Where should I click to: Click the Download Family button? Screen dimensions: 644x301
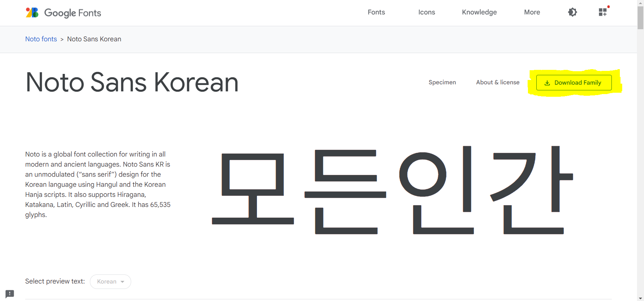point(574,83)
